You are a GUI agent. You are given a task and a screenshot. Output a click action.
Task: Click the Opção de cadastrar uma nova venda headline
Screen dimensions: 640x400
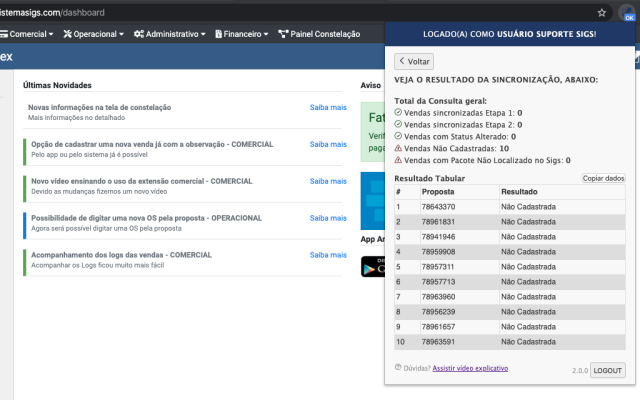click(152, 144)
